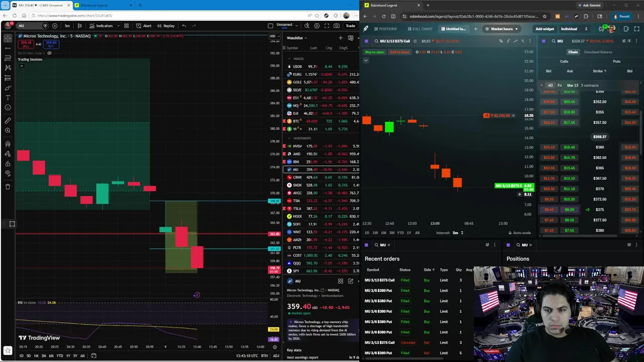
Task: Toggle ADJ adjustment in TradingView bottom bar
Action: pyautogui.click(x=276, y=355)
